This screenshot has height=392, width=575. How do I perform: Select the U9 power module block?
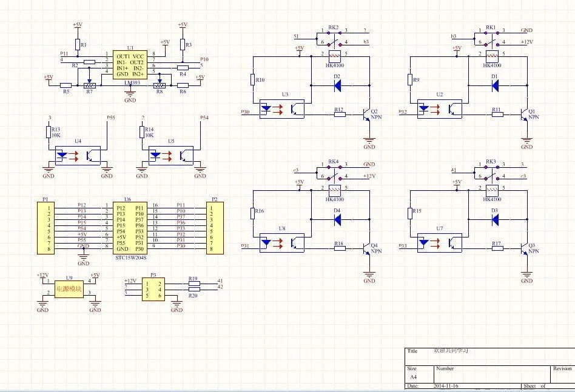[69, 288]
